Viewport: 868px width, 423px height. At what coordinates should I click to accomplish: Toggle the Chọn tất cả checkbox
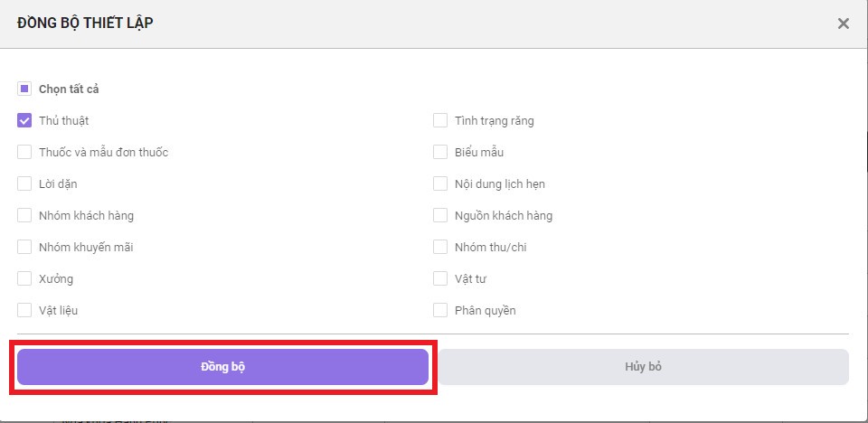click(24, 89)
